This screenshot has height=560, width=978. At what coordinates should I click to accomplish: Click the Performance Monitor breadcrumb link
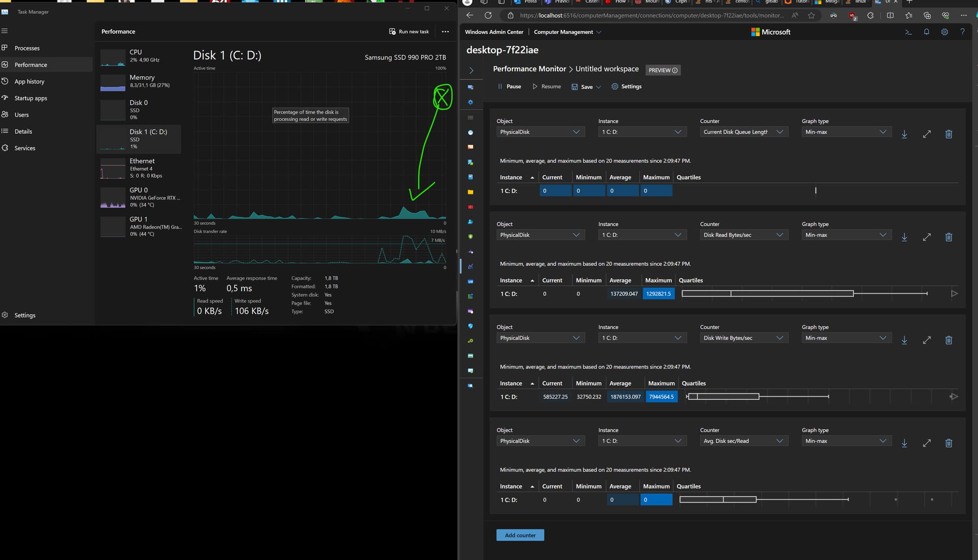529,69
